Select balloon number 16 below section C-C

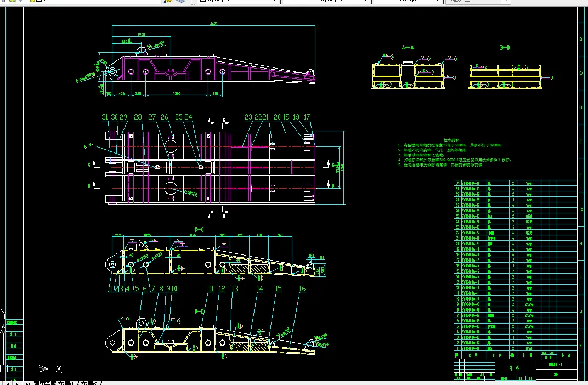302,288
